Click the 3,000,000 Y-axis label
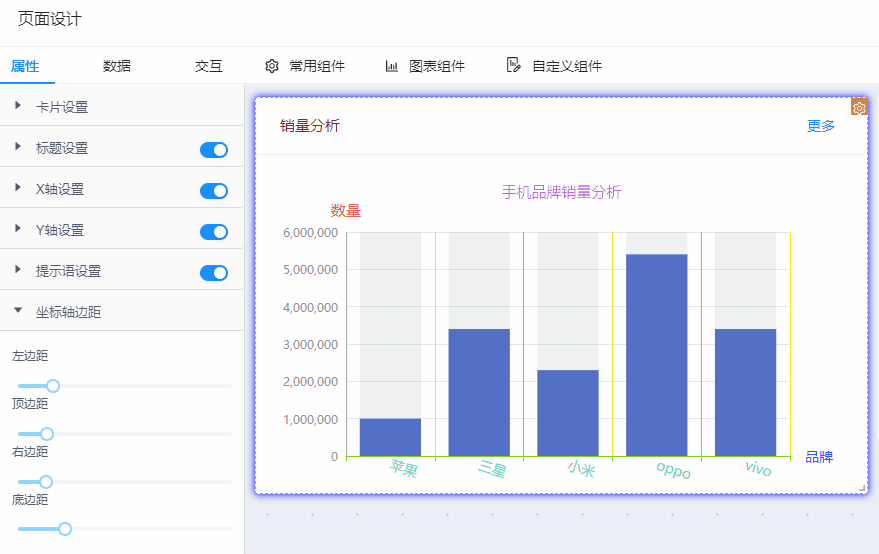 point(311,344)
